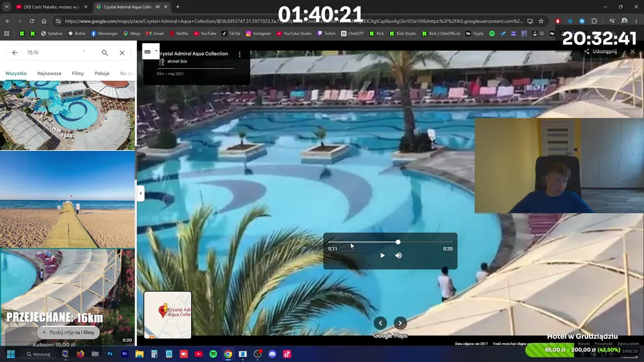Screen dimensions: 644x362
Task: Go back from the photo gallery panel
Action: [x=15, y=52]
